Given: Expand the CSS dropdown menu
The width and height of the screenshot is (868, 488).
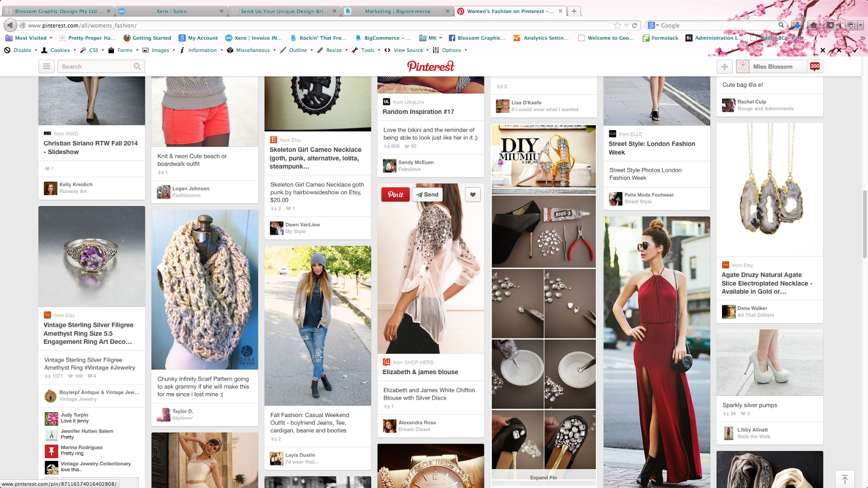Looking at the screenshot, I should coord(92,50).
